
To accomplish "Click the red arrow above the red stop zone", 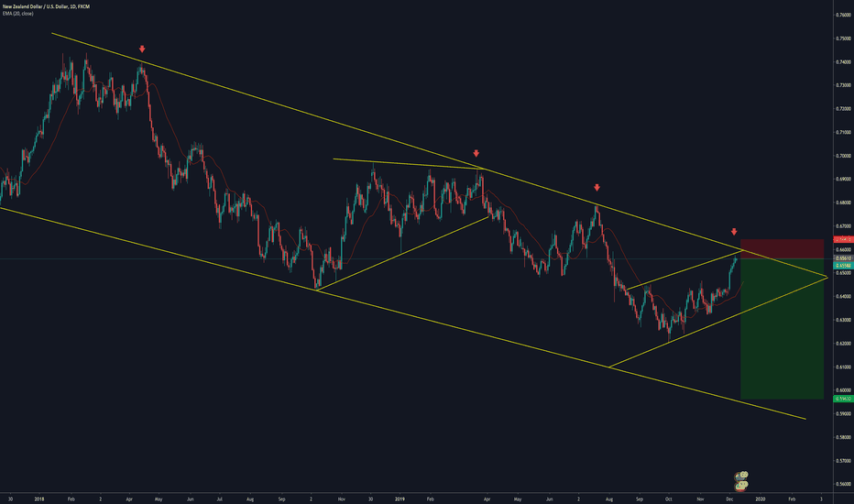I will 734,232.
